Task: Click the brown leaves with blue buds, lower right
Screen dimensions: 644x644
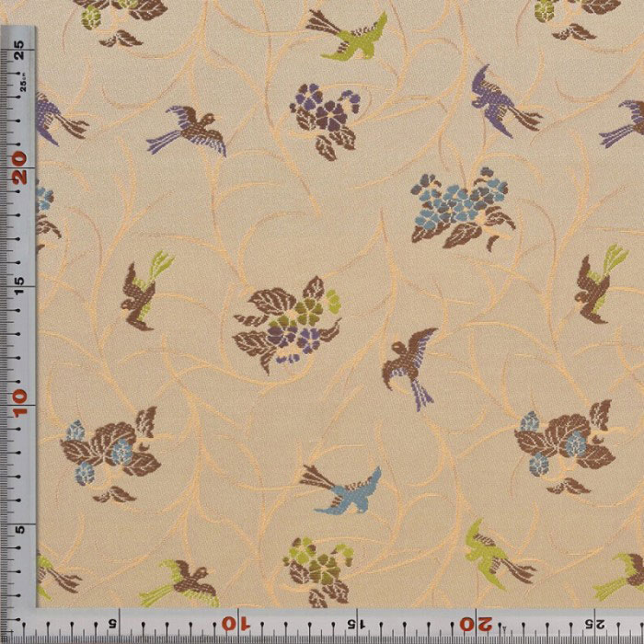Action: [x=564, y=445]
